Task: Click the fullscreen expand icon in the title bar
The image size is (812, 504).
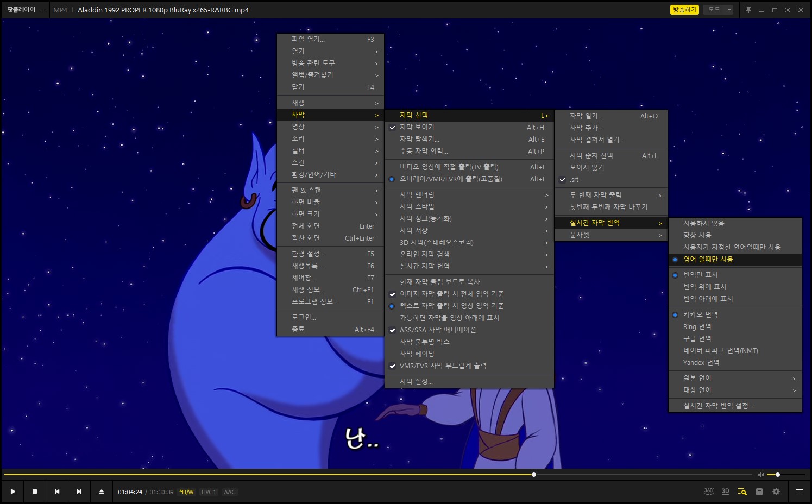Action: [788, 10]
